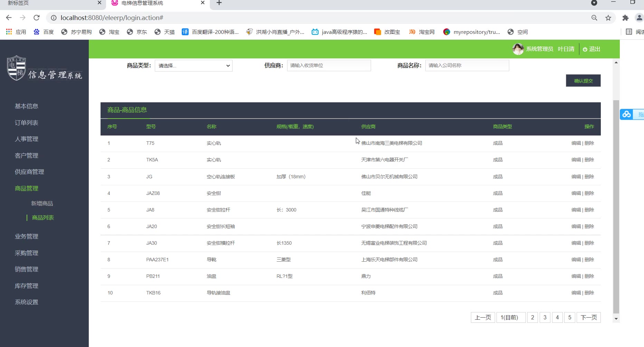This screenshot has height=347, width=644.
Task: Collapse 商品管理 in the sidebar
Action: pos(27,188)
